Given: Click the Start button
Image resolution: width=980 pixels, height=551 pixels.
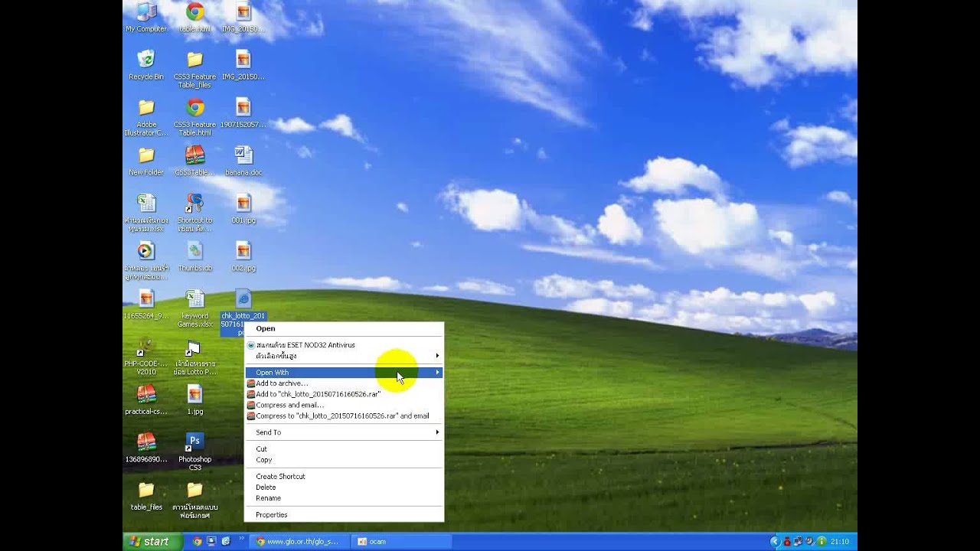Looking at the screenshot, I should point(152,541).
